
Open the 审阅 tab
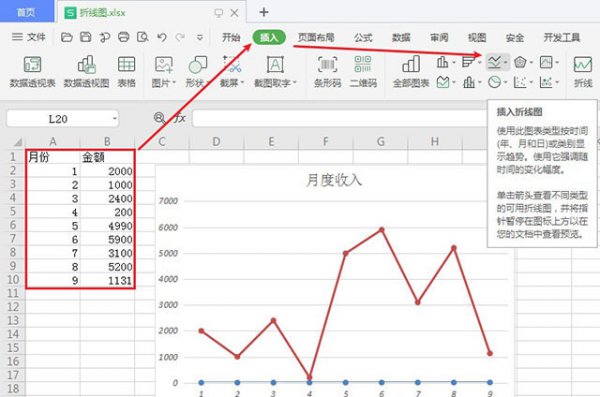pos(439,38)
